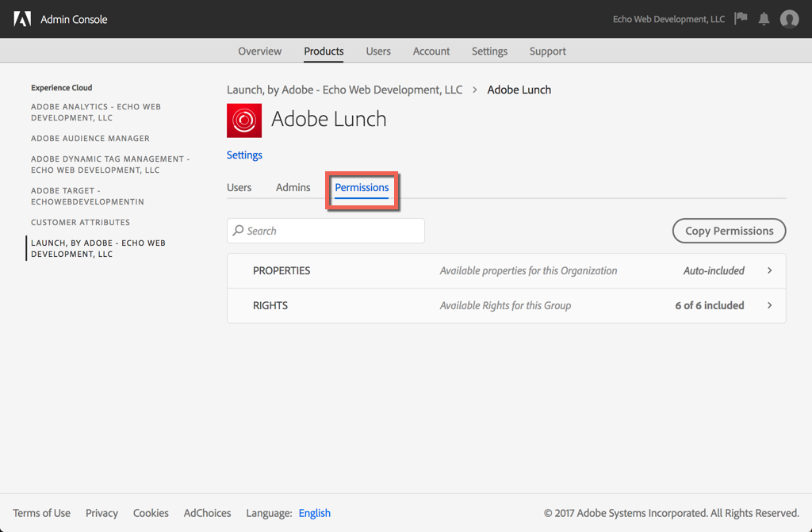
Task: Select Adobe Target in the sidebar
Action: pyautogui.click(x=87, y=196)
